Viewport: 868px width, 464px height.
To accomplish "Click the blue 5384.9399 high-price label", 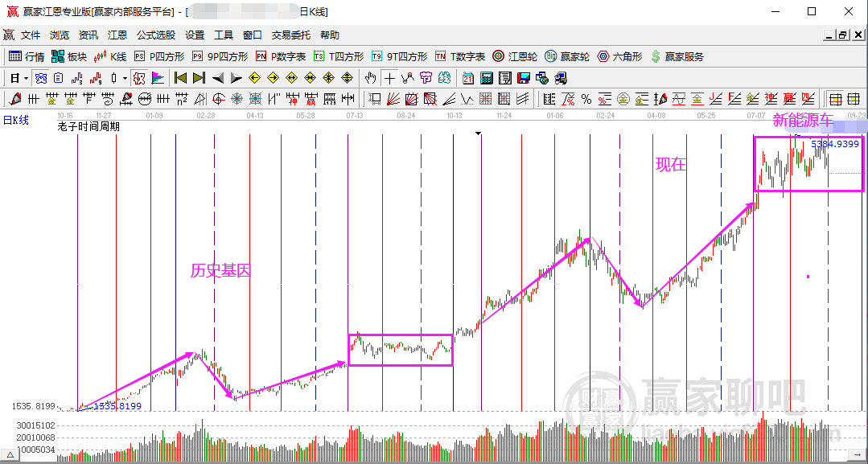I will pos(835,144).
